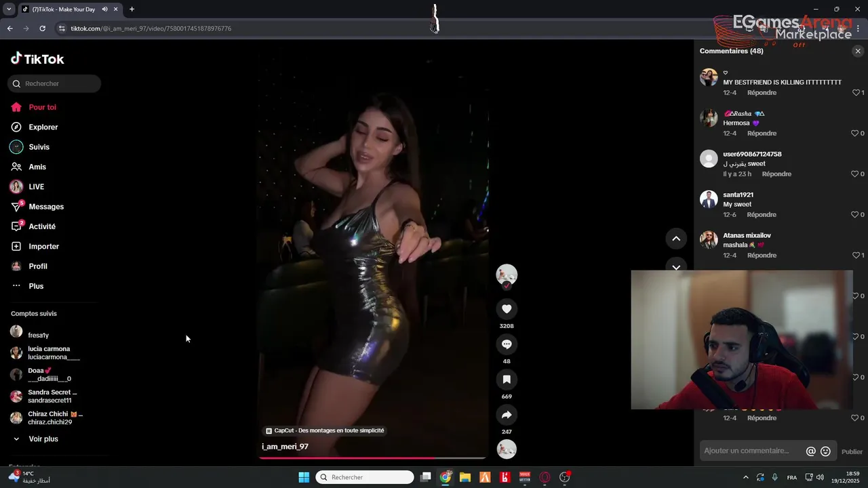
Task: Open followed account Chiraz Chichi
Action: point(47,418)
